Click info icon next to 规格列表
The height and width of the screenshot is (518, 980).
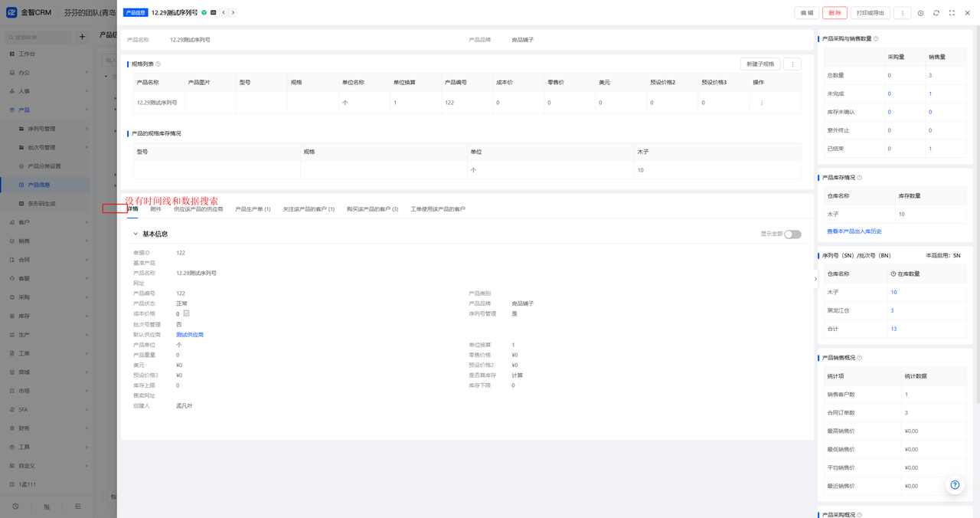[x=158, y=64]
